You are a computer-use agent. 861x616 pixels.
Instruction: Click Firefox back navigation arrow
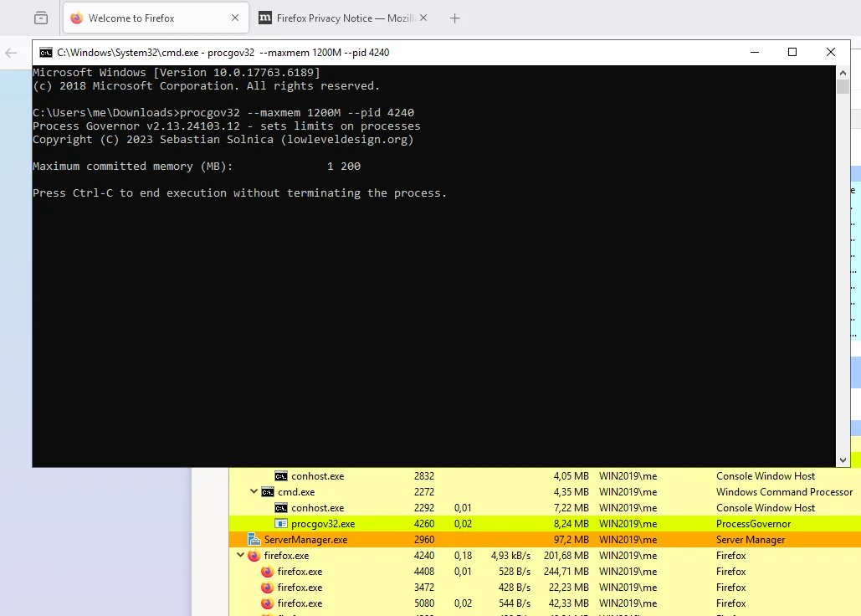pyautogui.click(x=11, y=53)
